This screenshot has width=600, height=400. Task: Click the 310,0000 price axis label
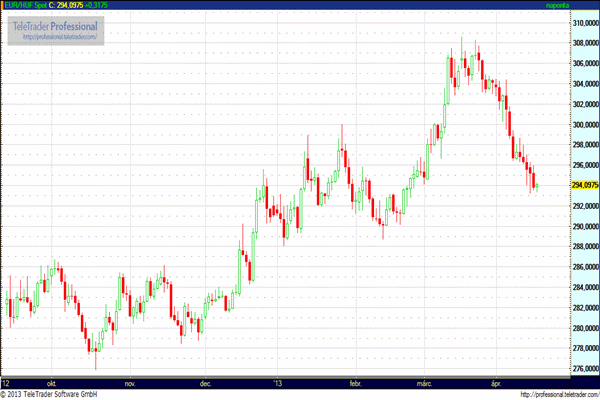click(x=584, y=22)
